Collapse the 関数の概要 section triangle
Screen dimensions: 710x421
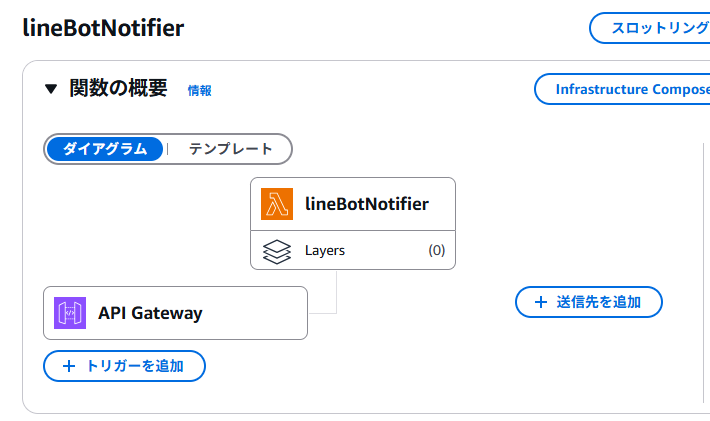click(51, 89)
